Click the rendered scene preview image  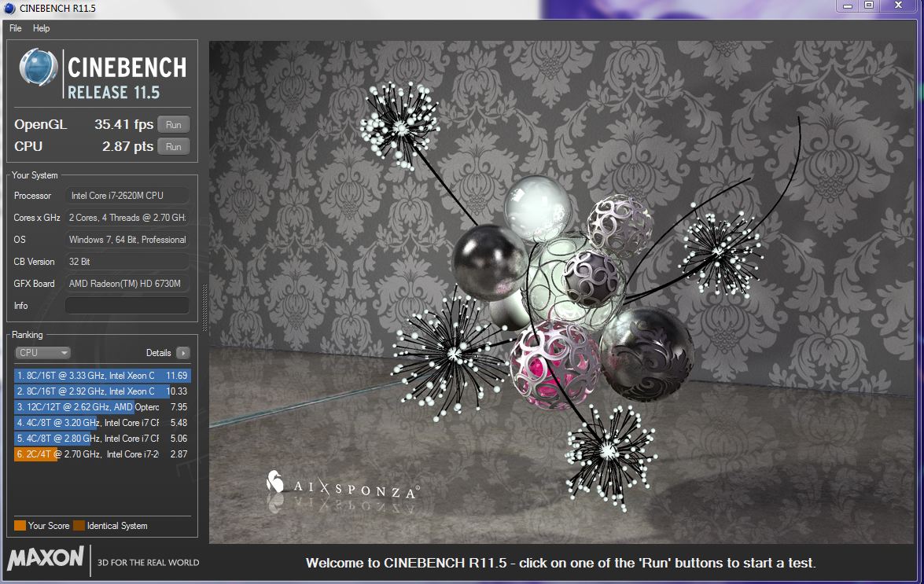pos(561,292)
